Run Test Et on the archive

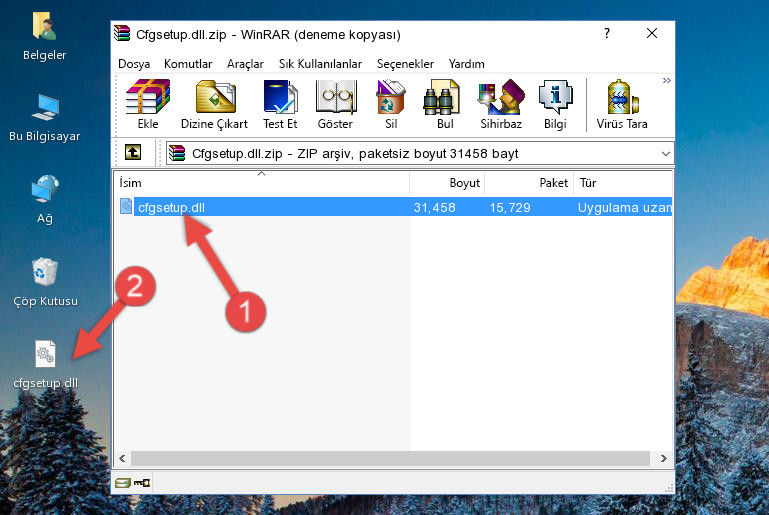(280, 104)
